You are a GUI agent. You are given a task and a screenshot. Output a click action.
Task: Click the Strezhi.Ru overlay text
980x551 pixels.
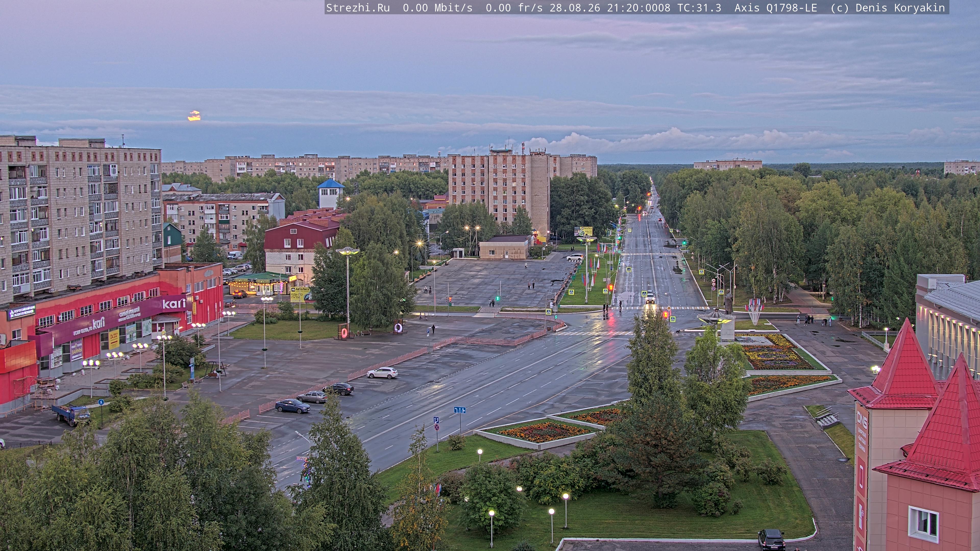tap(358, 8)
